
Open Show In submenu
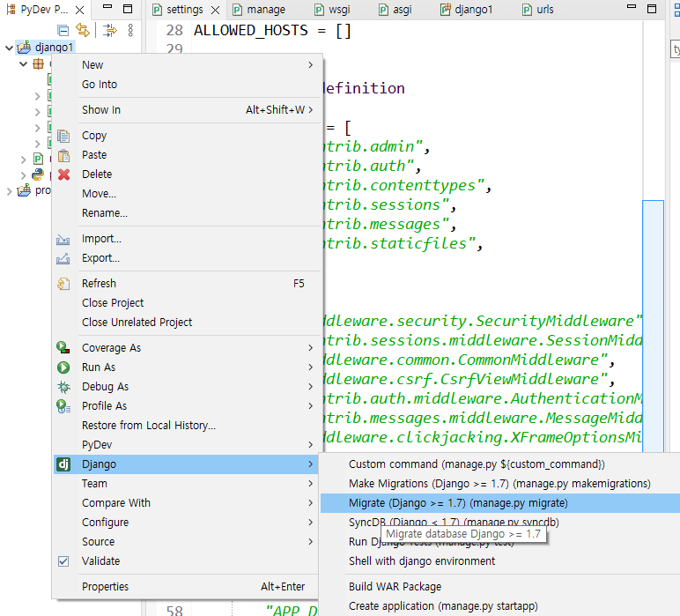coord(188,110)
